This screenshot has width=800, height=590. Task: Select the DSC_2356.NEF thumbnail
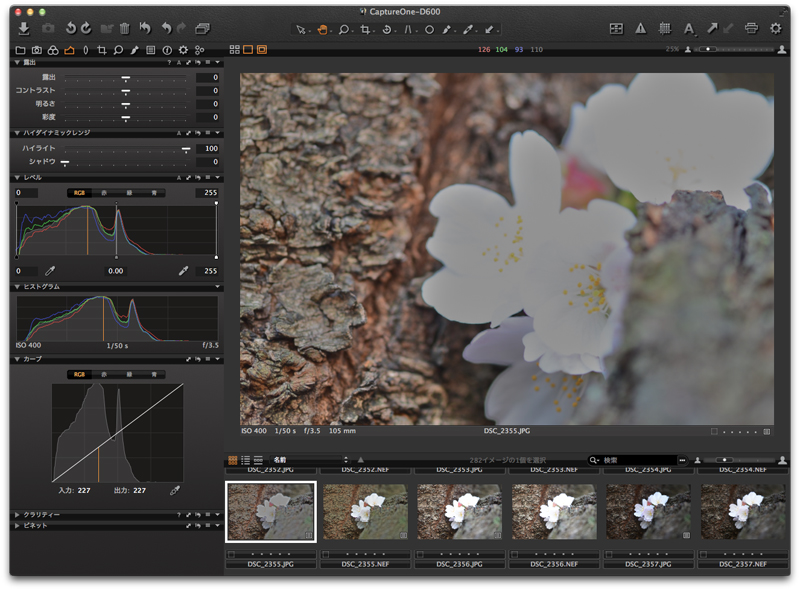pyautogui.click(x=554, y=511)
